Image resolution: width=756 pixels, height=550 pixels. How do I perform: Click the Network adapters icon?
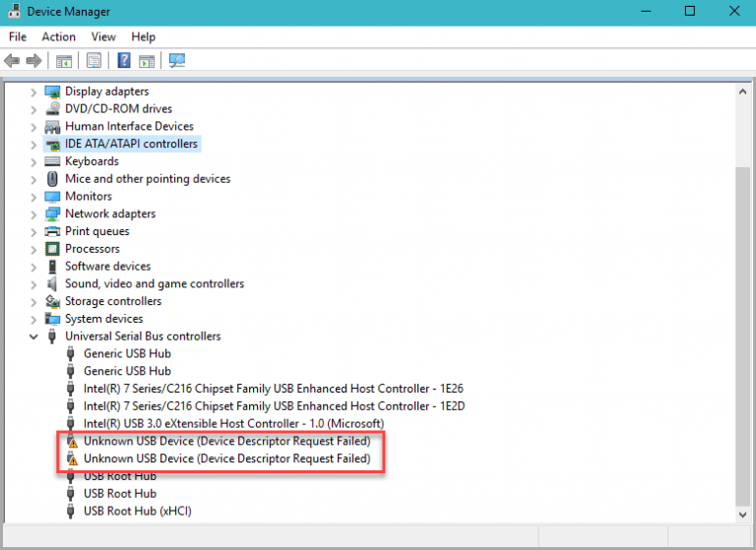[52, 214]
